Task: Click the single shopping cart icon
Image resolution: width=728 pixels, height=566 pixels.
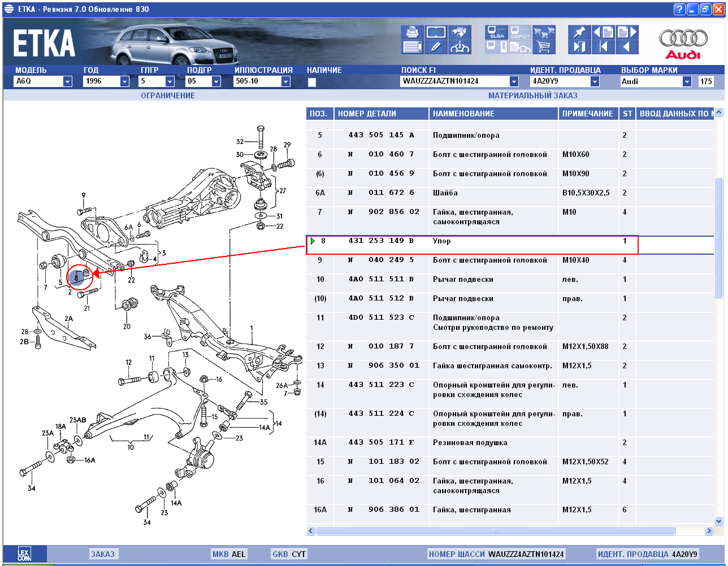Action: point(544,47)
